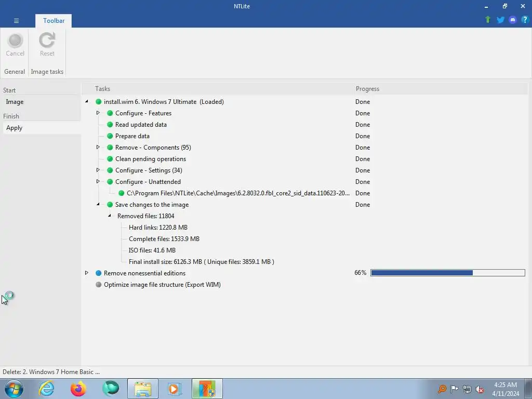Screen dimensions: 532x399
Task: Open the Apply page in sidebar
Action: 42,128
